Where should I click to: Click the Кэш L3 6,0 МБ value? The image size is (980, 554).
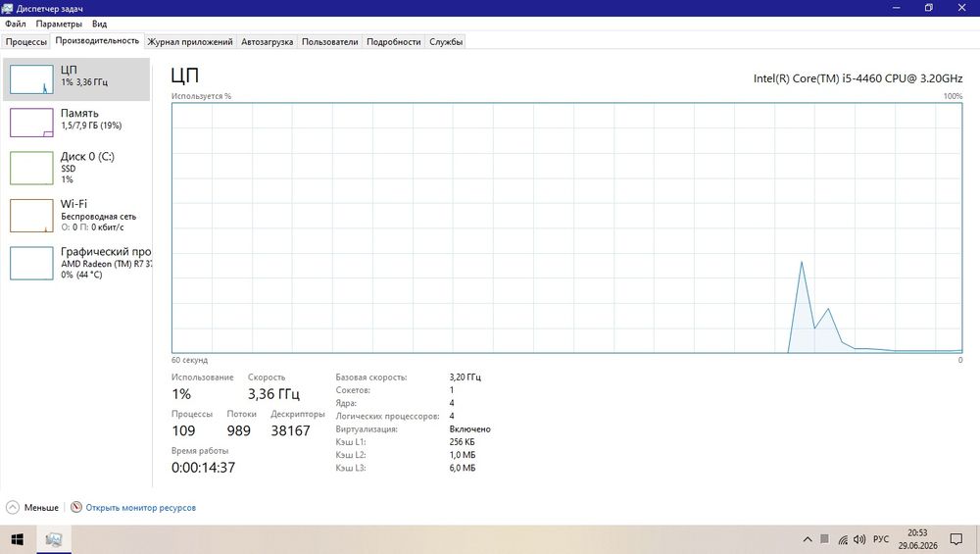[x=463, y=468]
